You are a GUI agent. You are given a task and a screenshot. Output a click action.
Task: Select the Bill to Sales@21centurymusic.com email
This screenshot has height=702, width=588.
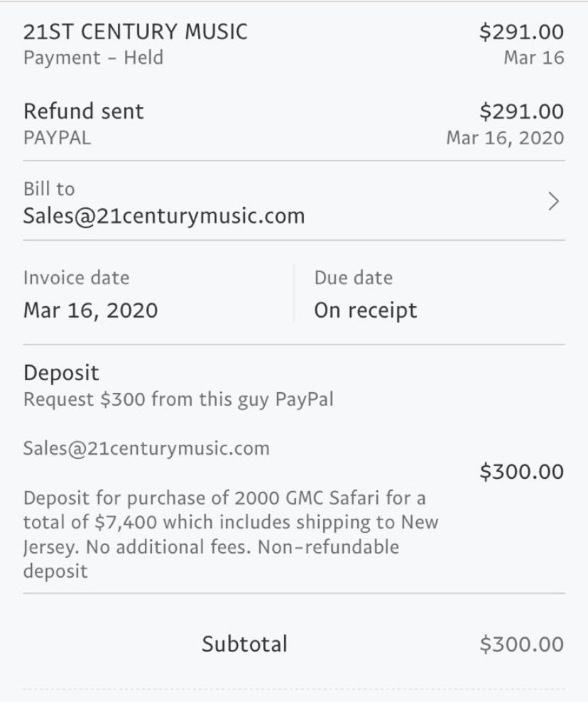click(164, 216)
